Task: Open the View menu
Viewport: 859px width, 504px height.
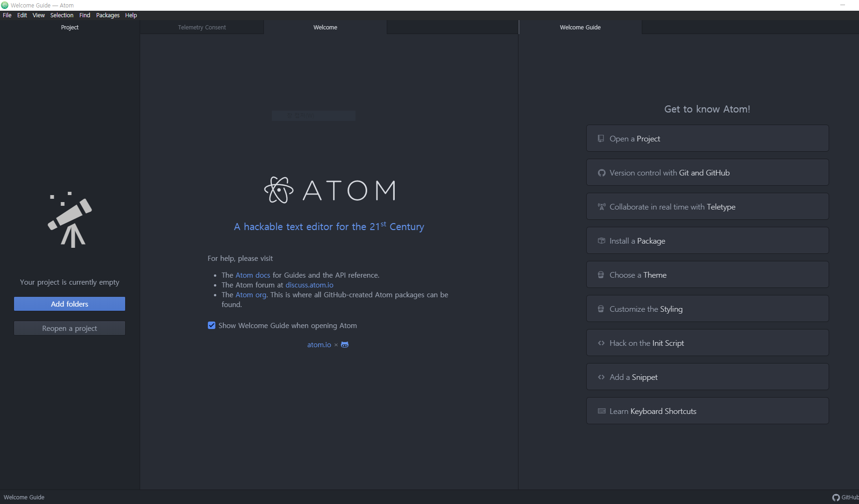Action: pyautogui.click(x=39, y=15)
